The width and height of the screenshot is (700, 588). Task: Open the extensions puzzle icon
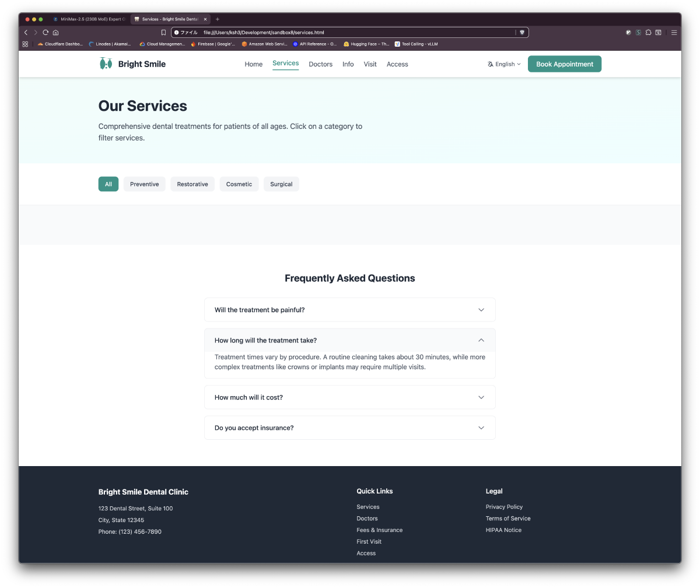pyautogui.click(x=648, y=33)
